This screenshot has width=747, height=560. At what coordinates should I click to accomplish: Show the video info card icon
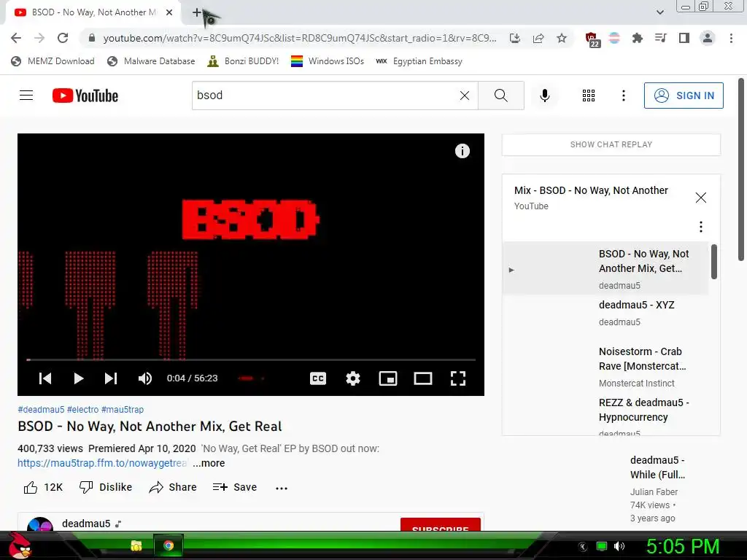[x=462, y=151]
